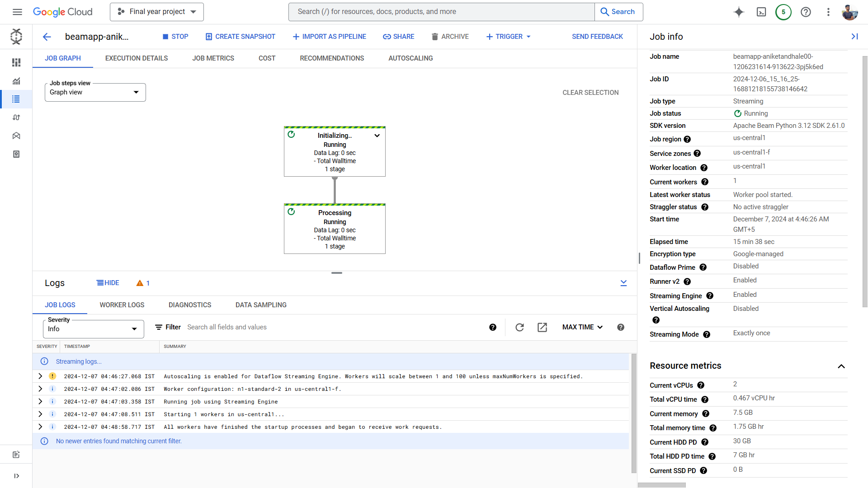Open Gemini AI assistant sparkle icon
The width and height of the screenshot is (868, 488).
click(739, 12)
